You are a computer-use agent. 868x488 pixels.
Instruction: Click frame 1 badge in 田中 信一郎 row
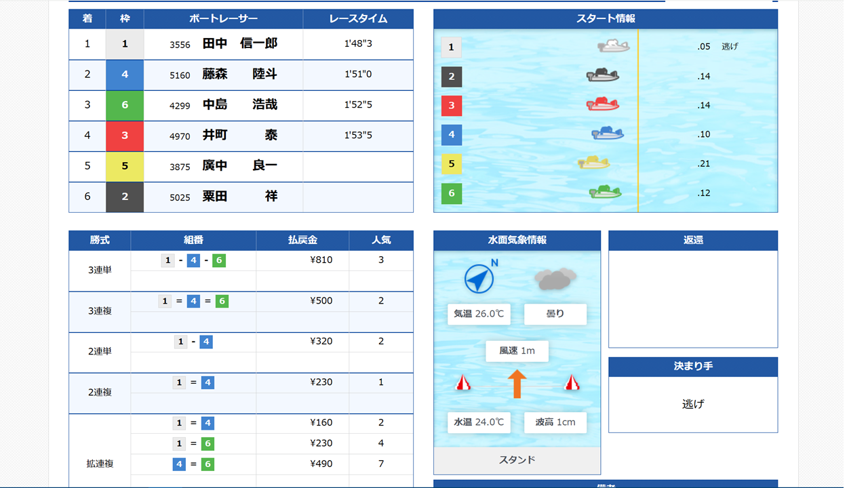(125, 44)
